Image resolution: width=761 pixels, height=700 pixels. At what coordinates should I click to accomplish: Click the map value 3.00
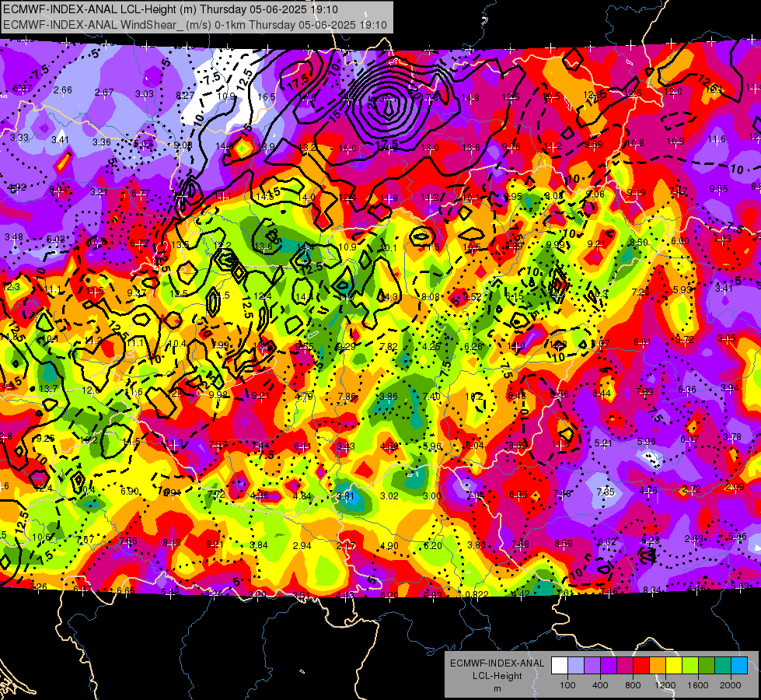(432, 496)
